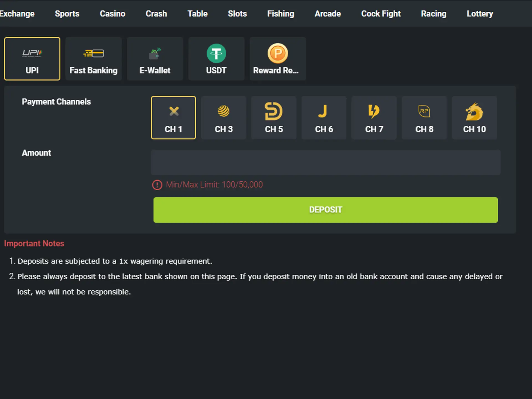Open the Exchange section

(17, 13)
